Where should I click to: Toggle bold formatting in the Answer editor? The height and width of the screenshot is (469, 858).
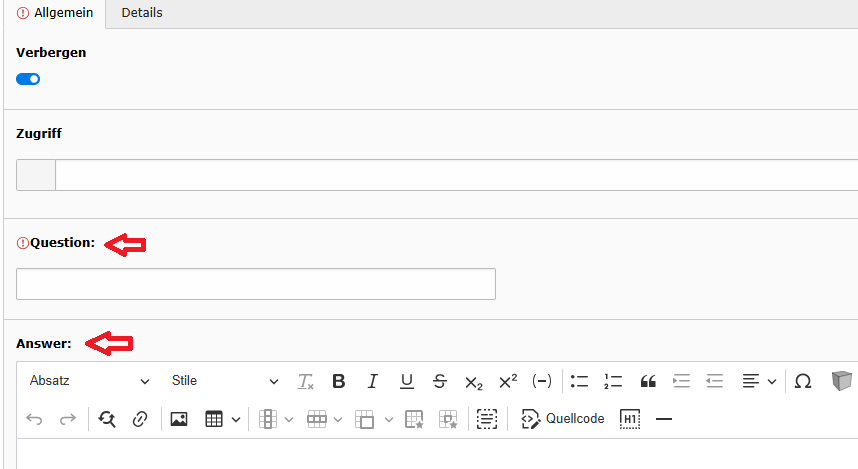coord(339,381)
